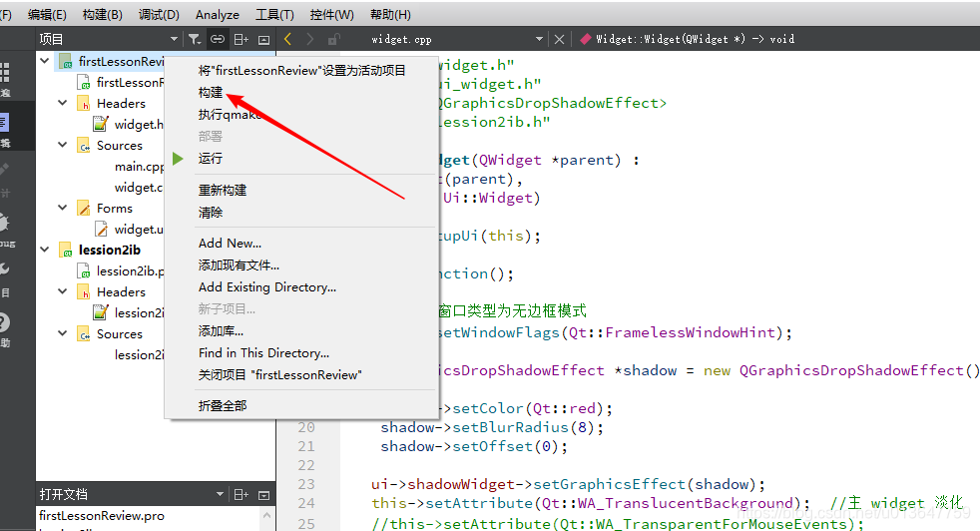Screen dimensions: 980x531
Task: Open the 工具(T) menu
Action: tap(275, 14)
